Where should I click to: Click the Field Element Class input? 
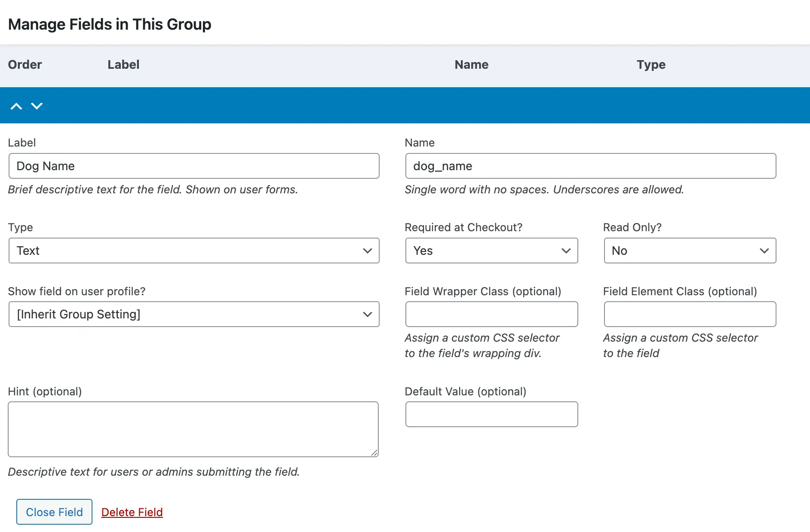(690, 314)
